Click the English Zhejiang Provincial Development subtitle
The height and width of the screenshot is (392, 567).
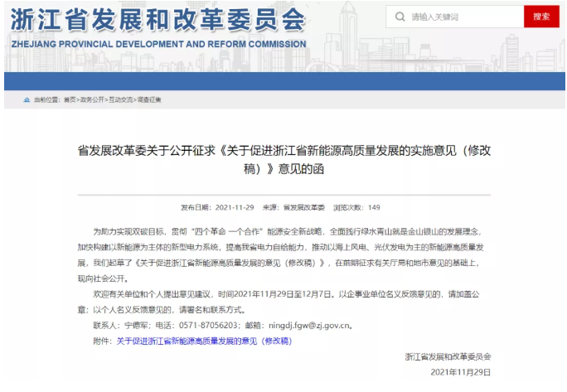[x=157, y=44]
